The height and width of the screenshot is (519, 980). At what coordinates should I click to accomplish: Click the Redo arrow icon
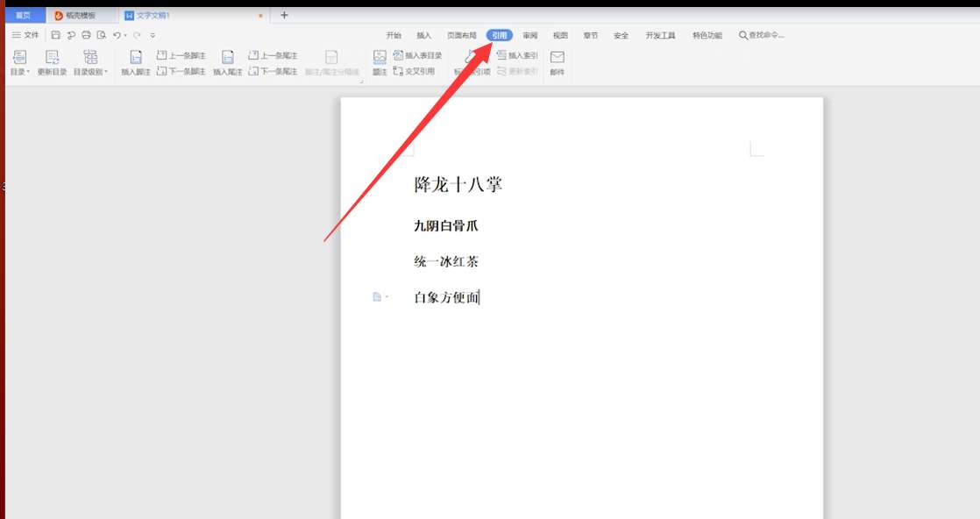[x=137, y=35]
